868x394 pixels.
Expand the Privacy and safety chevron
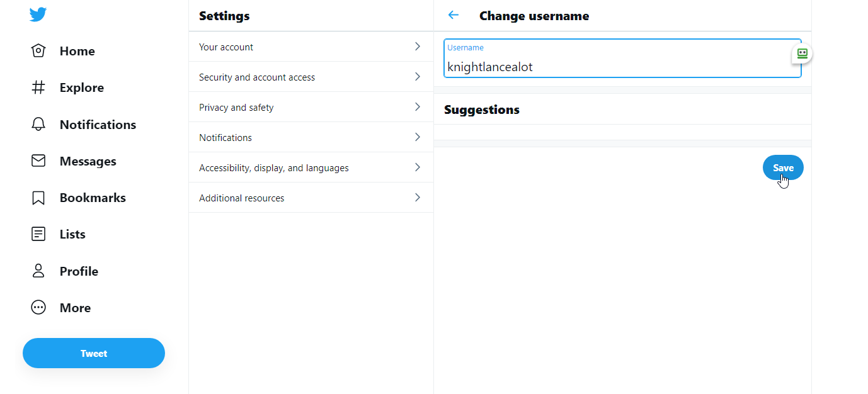(417, 107)
